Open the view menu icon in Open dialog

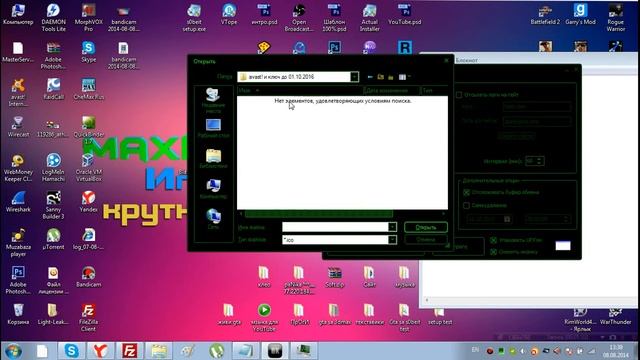404,77
